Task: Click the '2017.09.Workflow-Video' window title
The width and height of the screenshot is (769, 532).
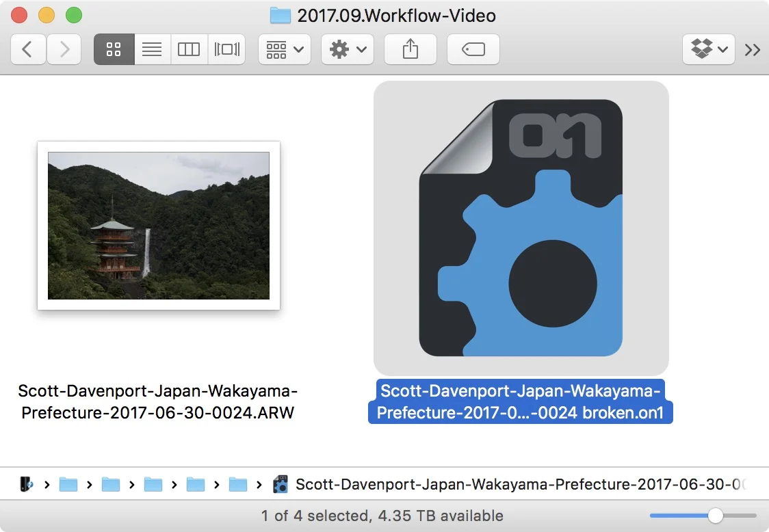Action: pos(396,16)
